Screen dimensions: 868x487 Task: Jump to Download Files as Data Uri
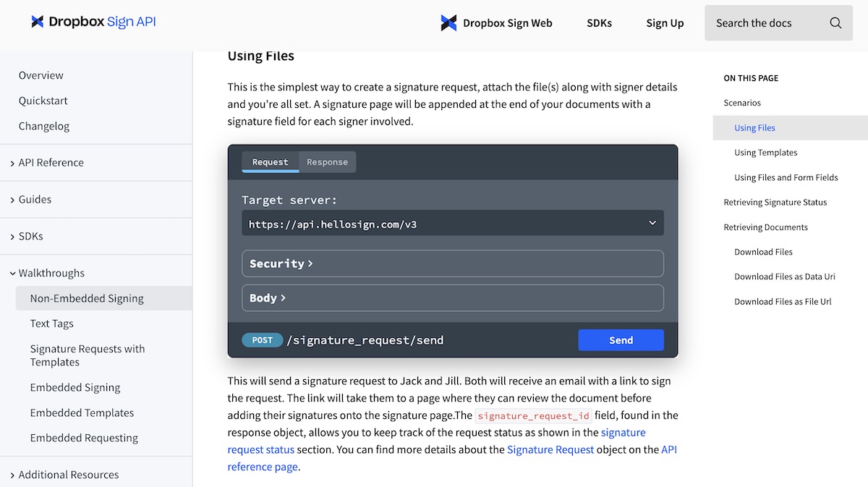click(784, 277)
